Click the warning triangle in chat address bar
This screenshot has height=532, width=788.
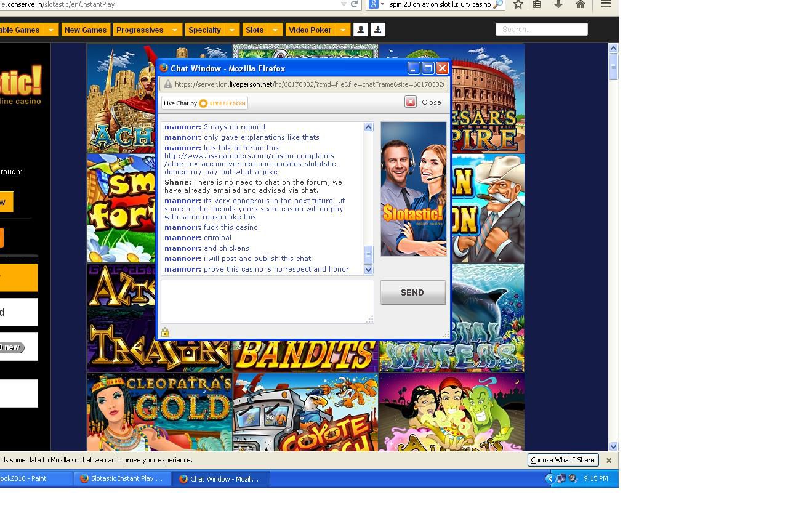pyautogui.click(x=167, y=84)
